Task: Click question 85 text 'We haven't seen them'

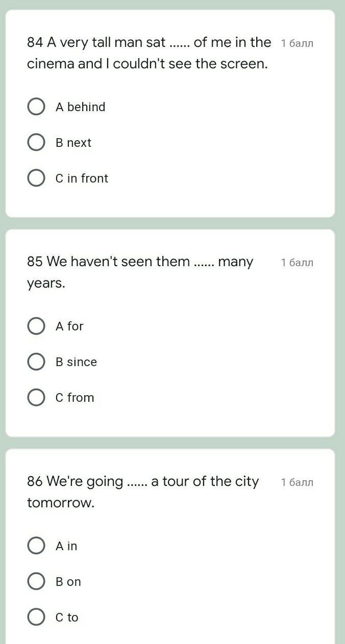Action: click(140, 262)
